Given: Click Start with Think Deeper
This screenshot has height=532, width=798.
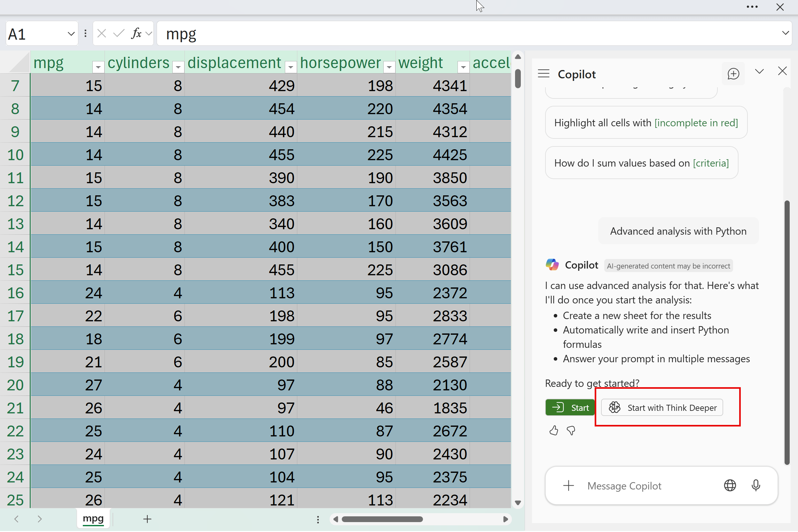Looking at the screenshot, I should pos(661,408).
